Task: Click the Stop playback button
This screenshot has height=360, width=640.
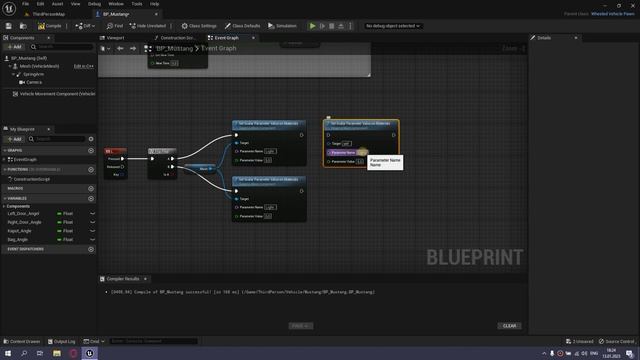Action: [x=331, y=26]
